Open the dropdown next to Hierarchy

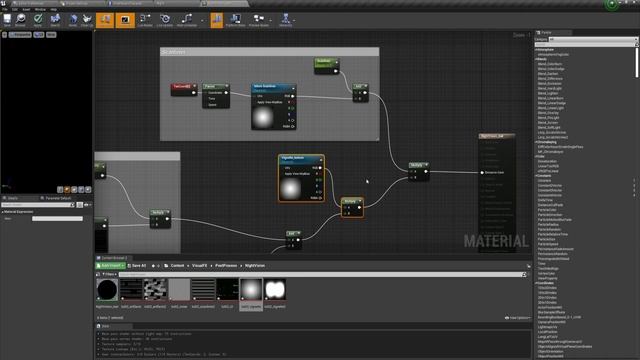click(x=294, y=20)
